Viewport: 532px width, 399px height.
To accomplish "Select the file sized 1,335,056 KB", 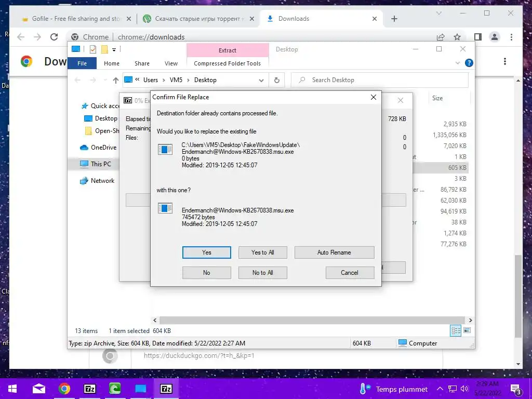I will click(x=449, y=135).
